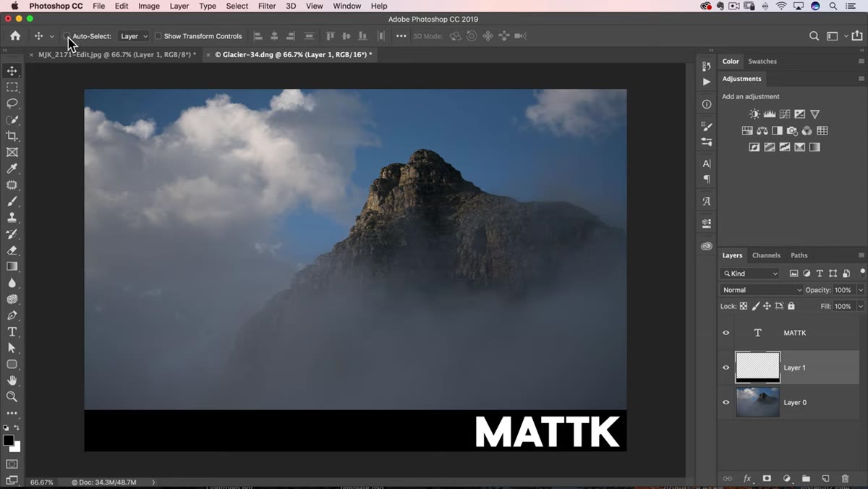This screenshot has width=868, height=489.
Task: Select the Clone Stamp tool
Action: coord(12,218)
